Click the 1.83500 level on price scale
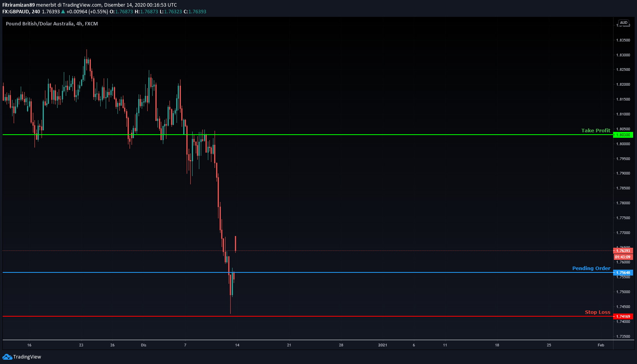The image size is (637, 364). pos(623,40)
